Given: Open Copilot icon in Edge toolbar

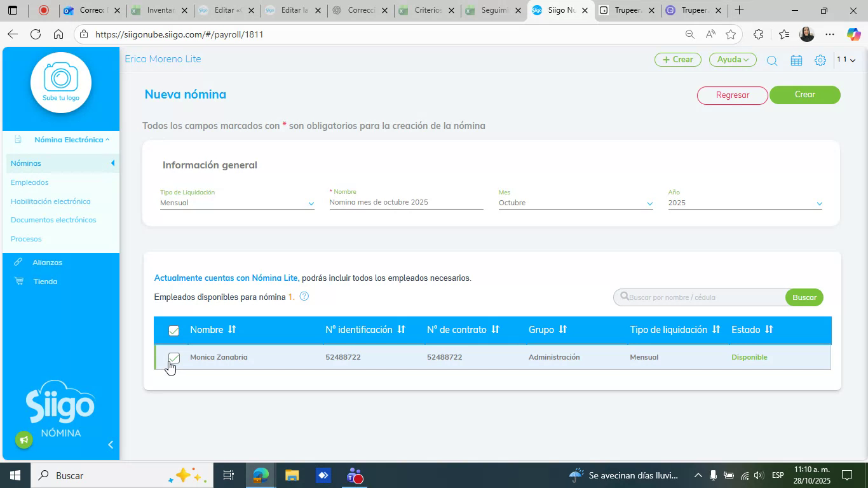Looking at the screenshot, I should click(853, 34).
